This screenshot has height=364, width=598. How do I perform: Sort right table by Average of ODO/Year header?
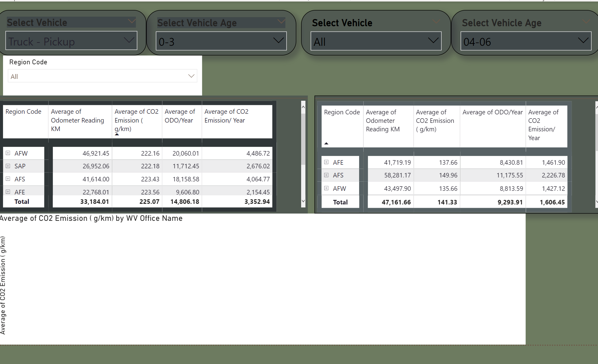(492, 112)
